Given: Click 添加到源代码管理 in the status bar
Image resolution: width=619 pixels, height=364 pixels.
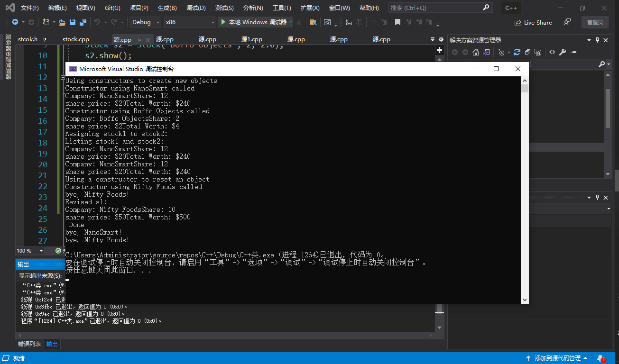Looking at the screenshot, I should pyautogui.click(x=557, y=358).
